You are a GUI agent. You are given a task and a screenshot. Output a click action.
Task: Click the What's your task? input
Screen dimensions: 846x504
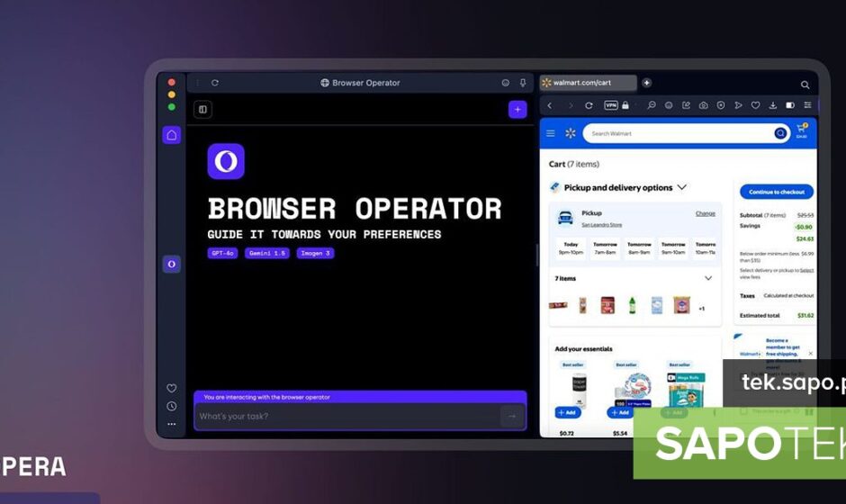346,416
